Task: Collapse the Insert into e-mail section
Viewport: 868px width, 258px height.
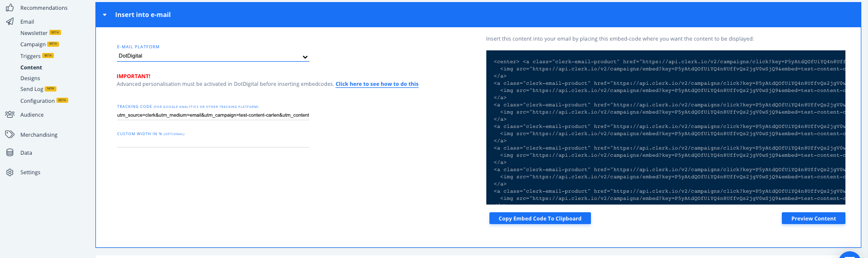Action: (x=105, y=15)
